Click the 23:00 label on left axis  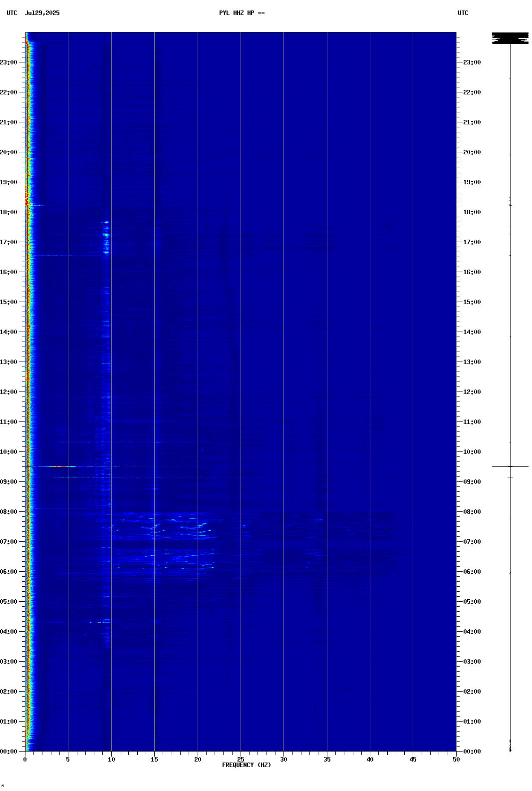(8, 62)
